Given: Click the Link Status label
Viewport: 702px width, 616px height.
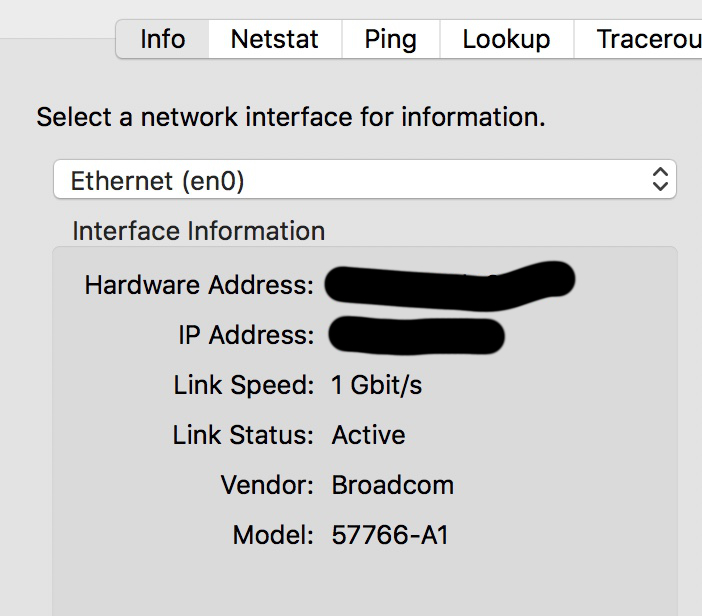Looking at the screenshot, I should [243, 435].
